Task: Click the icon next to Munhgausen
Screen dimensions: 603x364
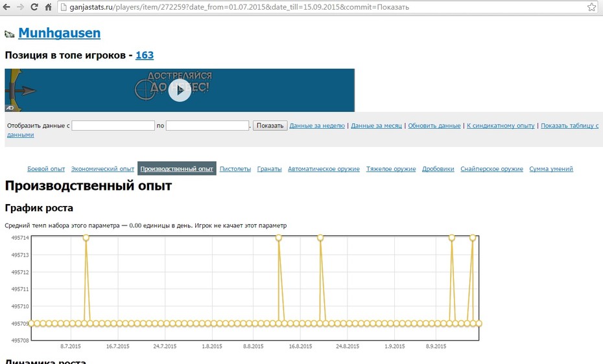Action: (x=10, y=34)
